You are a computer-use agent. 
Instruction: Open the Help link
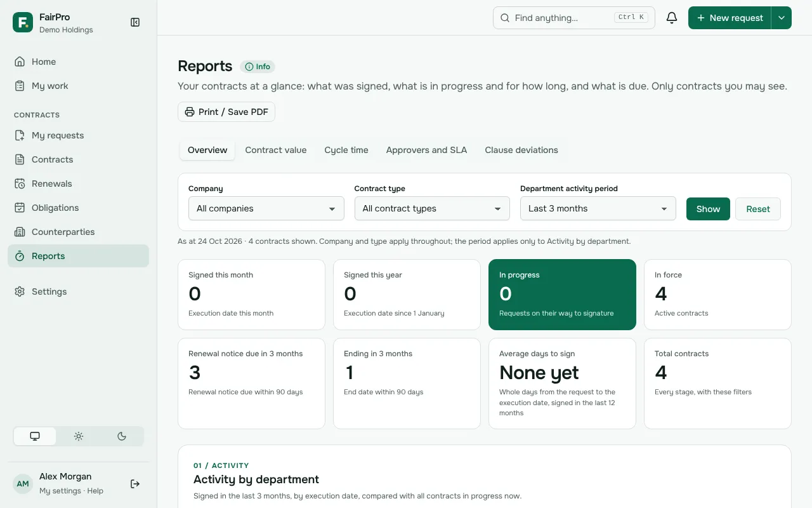95,491
